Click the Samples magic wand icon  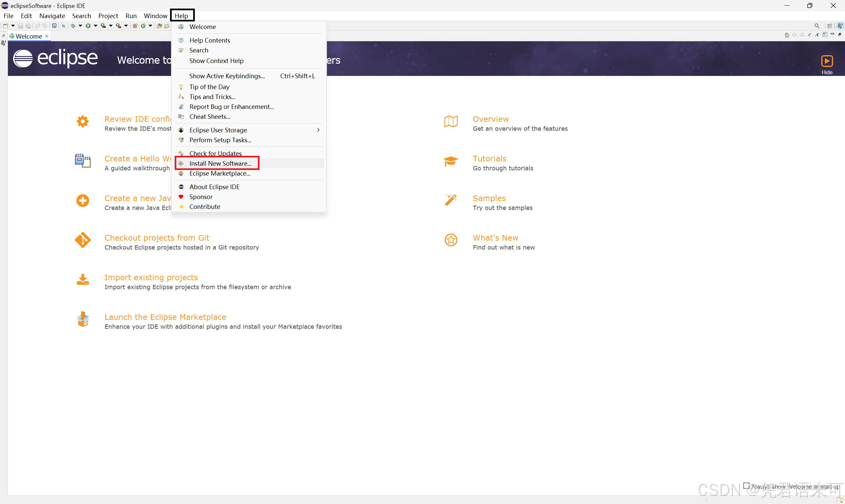click(x=450, y=200)
